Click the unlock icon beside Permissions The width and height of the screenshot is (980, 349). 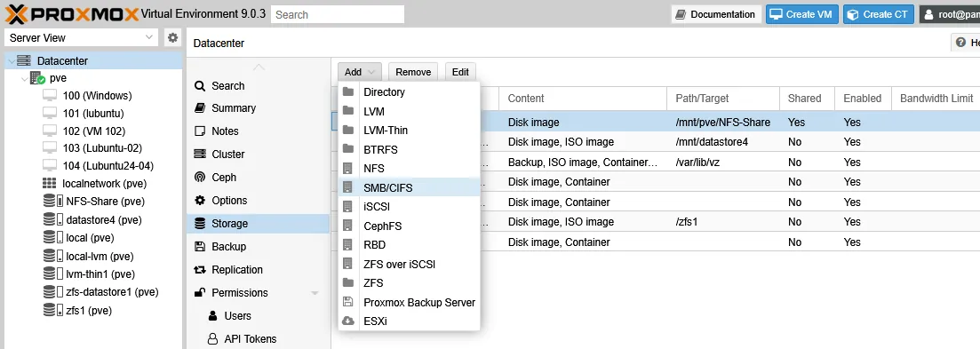[x=200, y=292]
